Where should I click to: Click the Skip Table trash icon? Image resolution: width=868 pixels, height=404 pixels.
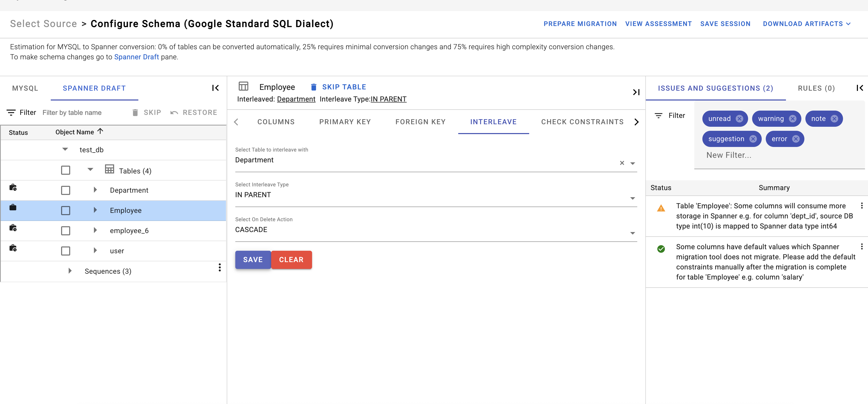(313, 87)
